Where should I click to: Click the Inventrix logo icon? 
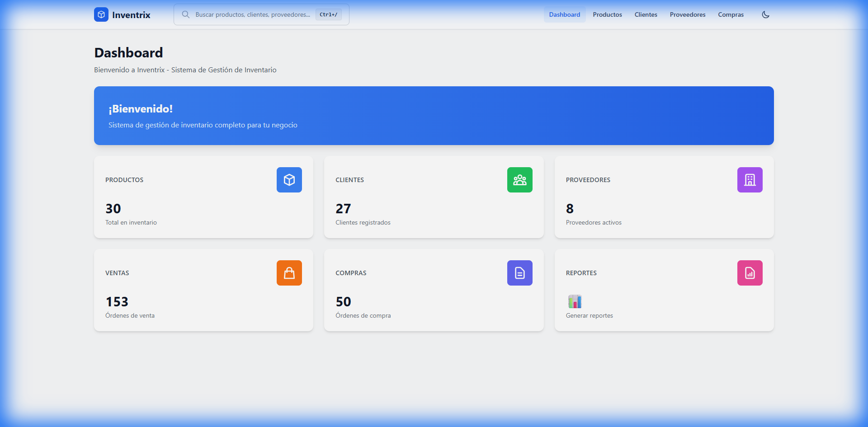101,14
